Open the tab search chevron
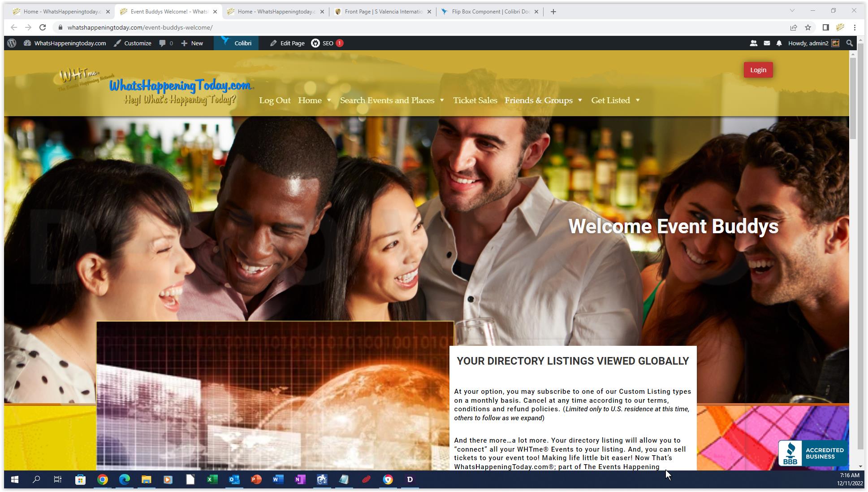 click(x=792, y=10)
